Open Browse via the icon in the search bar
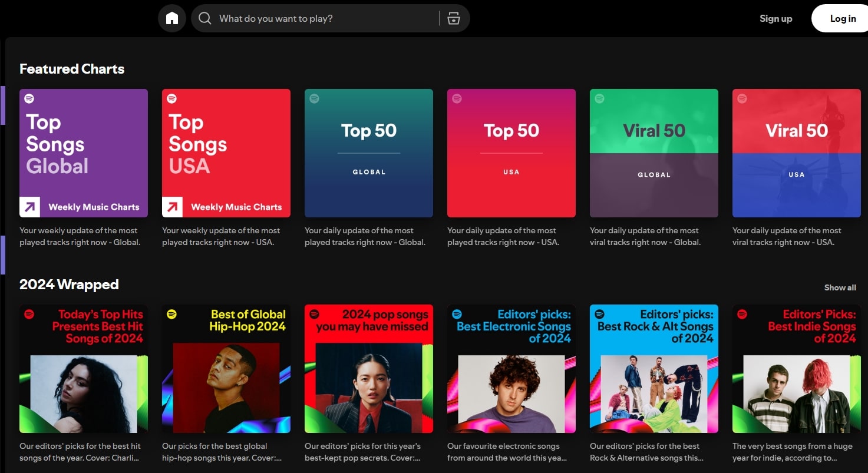The width and height of the screenshot is (868, 473). tap(453, 18)
